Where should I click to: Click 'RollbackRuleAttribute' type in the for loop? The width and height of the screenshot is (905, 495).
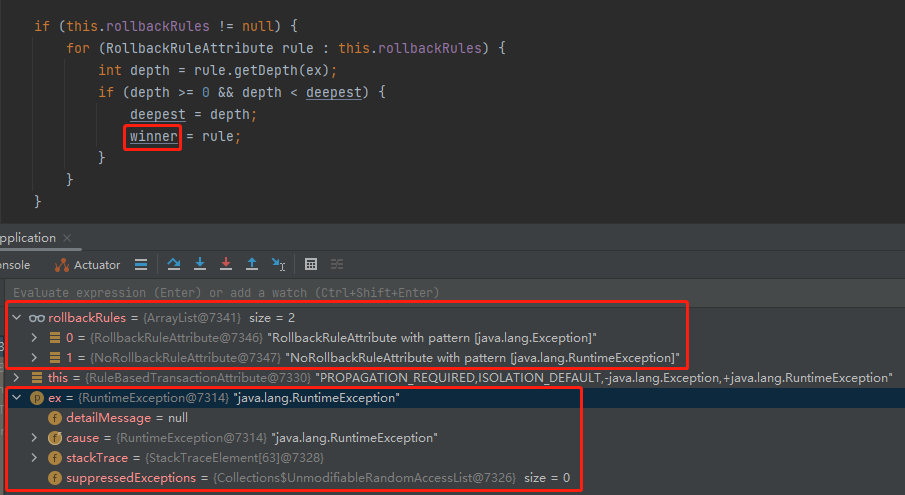point(190,48)
